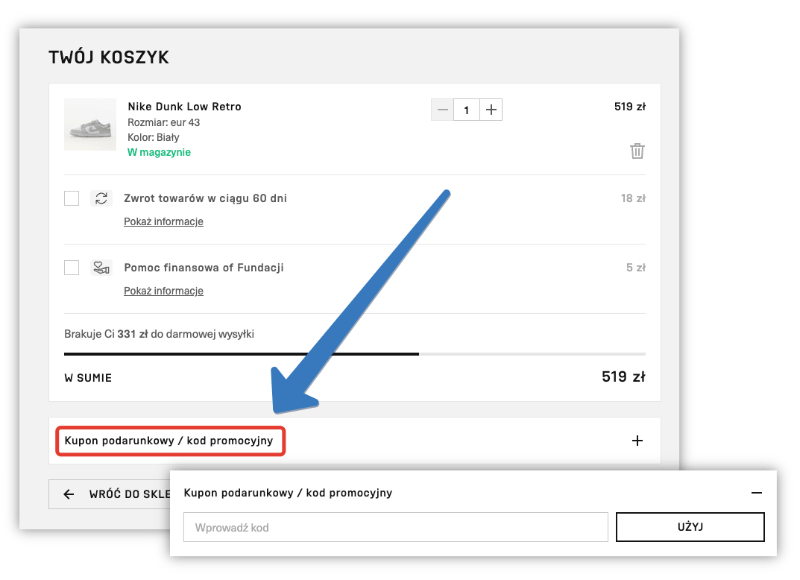The width and height of the screenshot is (800, 580).
Task: Decrease quantity with the minus button
Action: point(442,110)
